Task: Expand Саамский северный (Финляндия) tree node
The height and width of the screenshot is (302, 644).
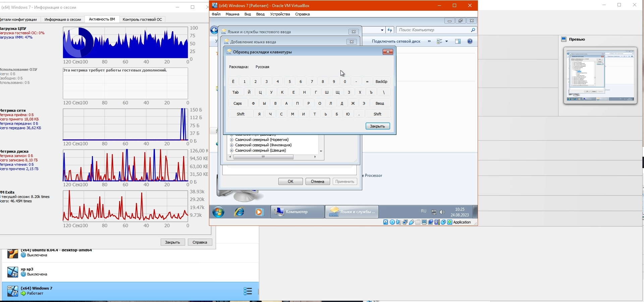Action: tap(231, 145)
